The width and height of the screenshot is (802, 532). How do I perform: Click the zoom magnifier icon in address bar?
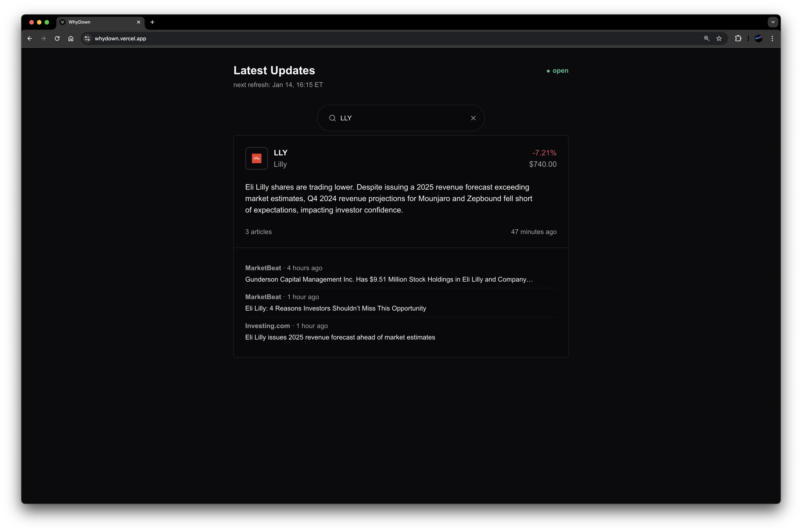(x=706, y=39)
